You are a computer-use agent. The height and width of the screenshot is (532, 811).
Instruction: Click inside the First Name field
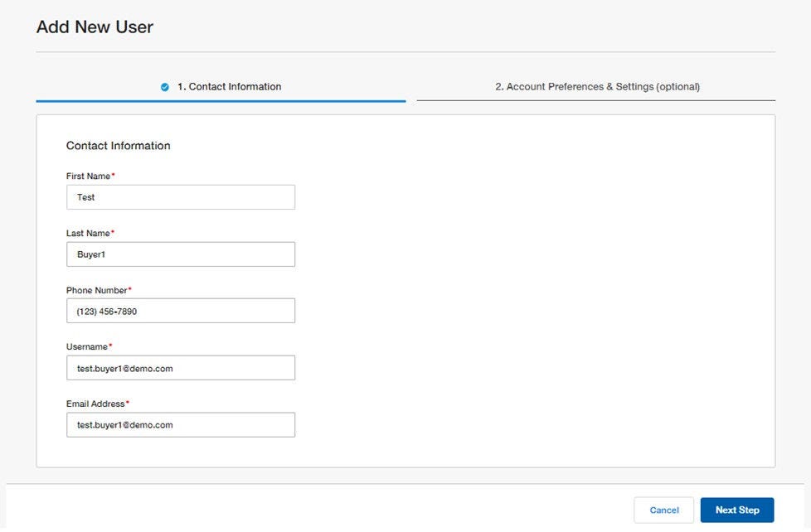[180, 197]
